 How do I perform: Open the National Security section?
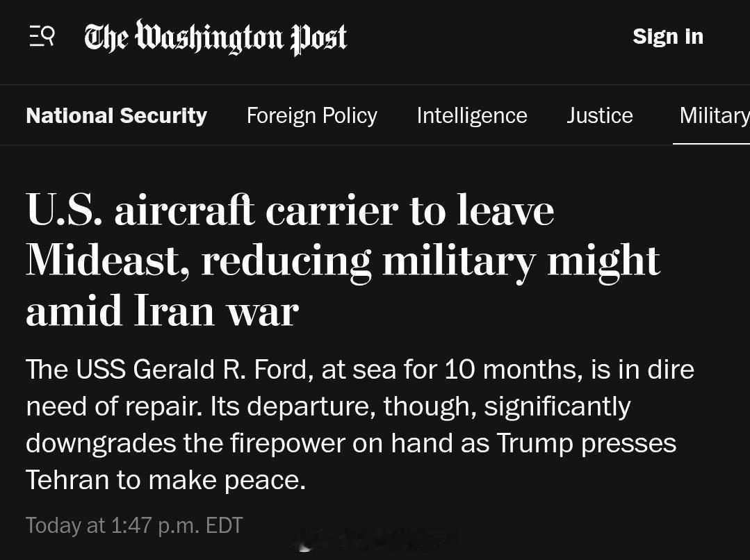click(116, 115)
